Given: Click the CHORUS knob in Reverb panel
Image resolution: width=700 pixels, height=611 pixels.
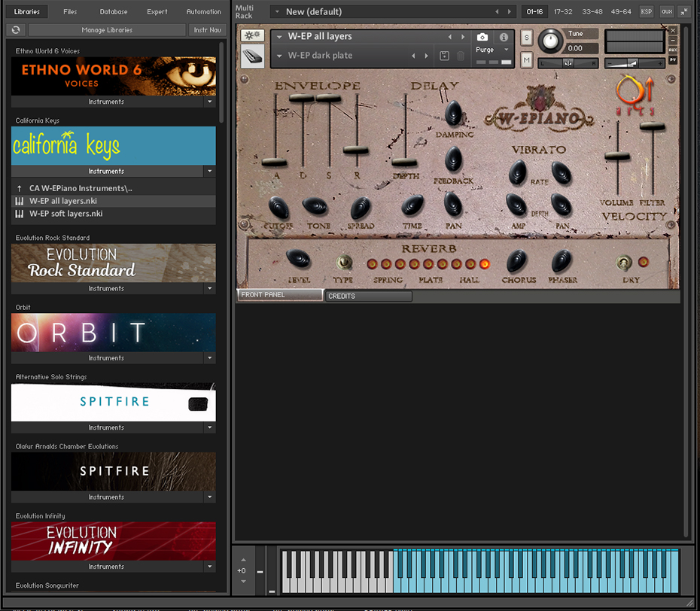Looking at the screenshot, I should (517, 260).
